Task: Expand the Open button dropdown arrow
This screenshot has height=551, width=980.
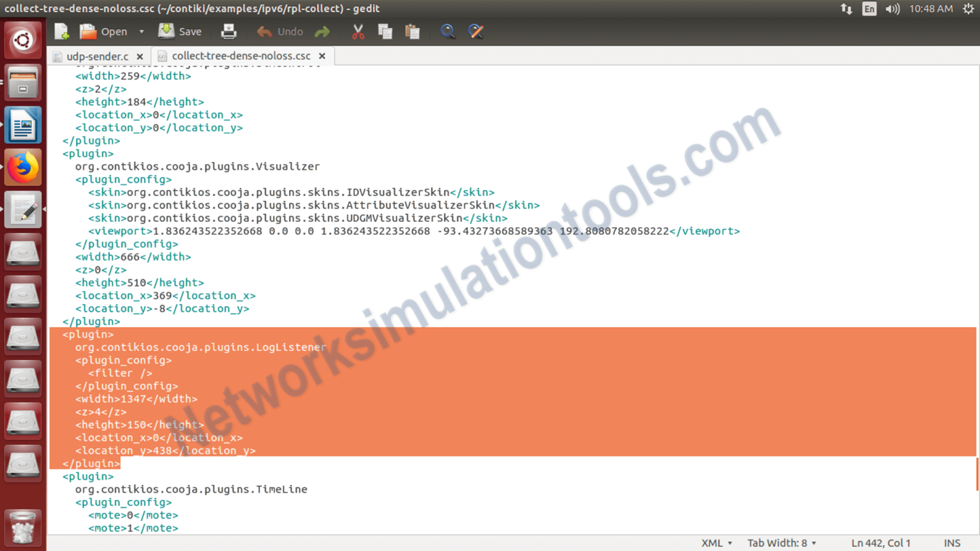Action: [141, 31]
